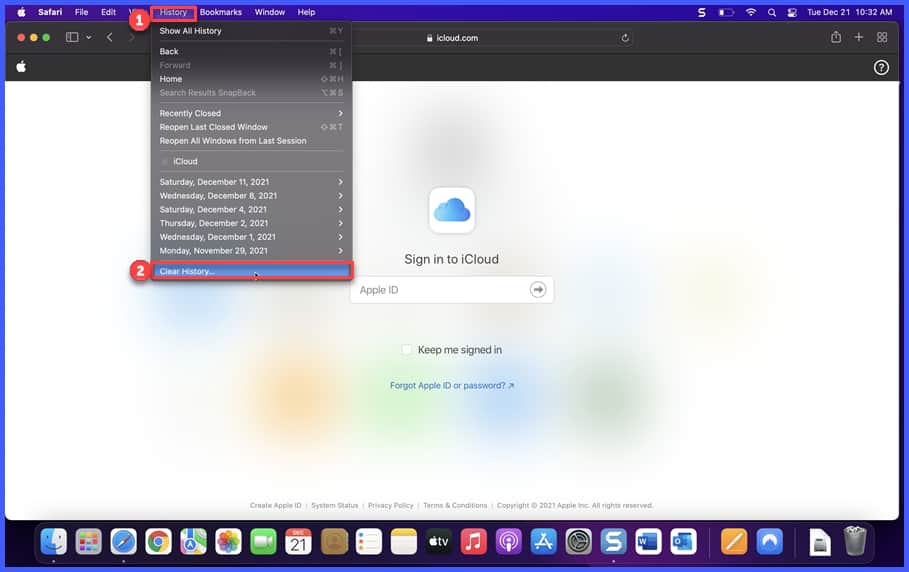The width and height of the screenshot is (909, 572).
Task: Open the Privacy Policy footer link
Action: point(390,505)
